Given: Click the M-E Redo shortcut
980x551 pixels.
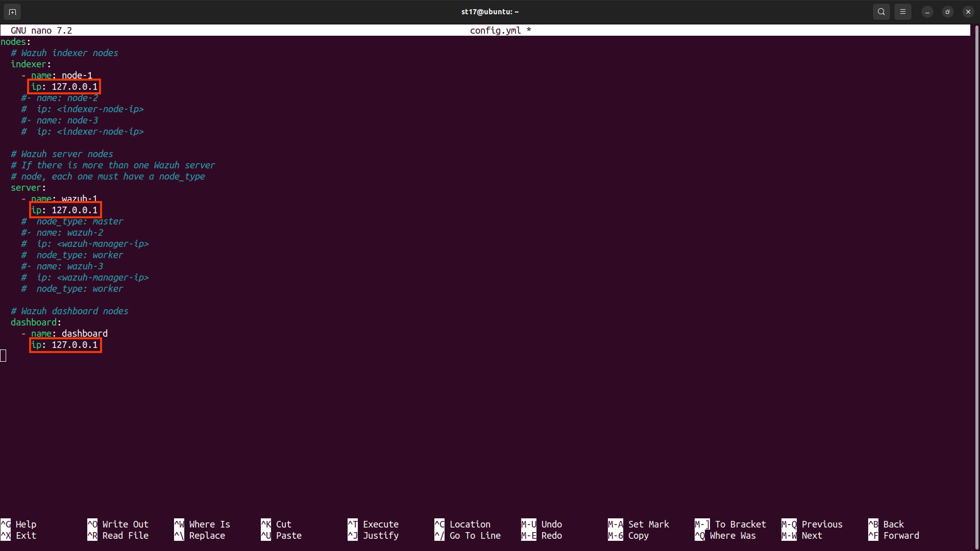Looking at the screenshot, I should coord(542,536).
